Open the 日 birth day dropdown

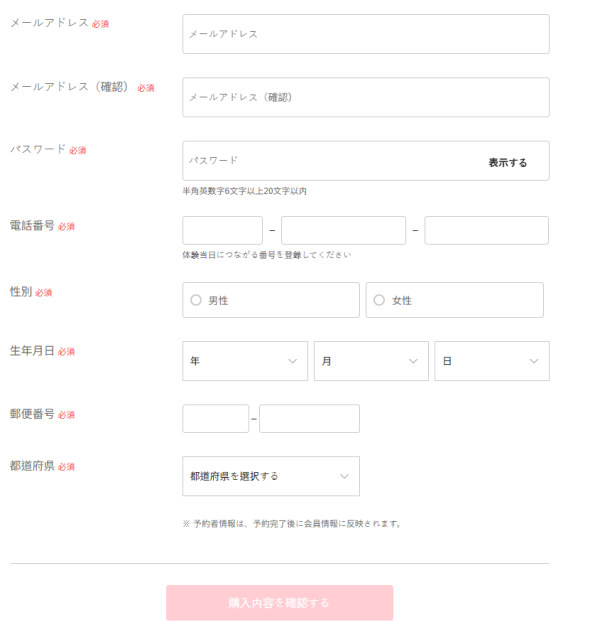tap(491, 361)
